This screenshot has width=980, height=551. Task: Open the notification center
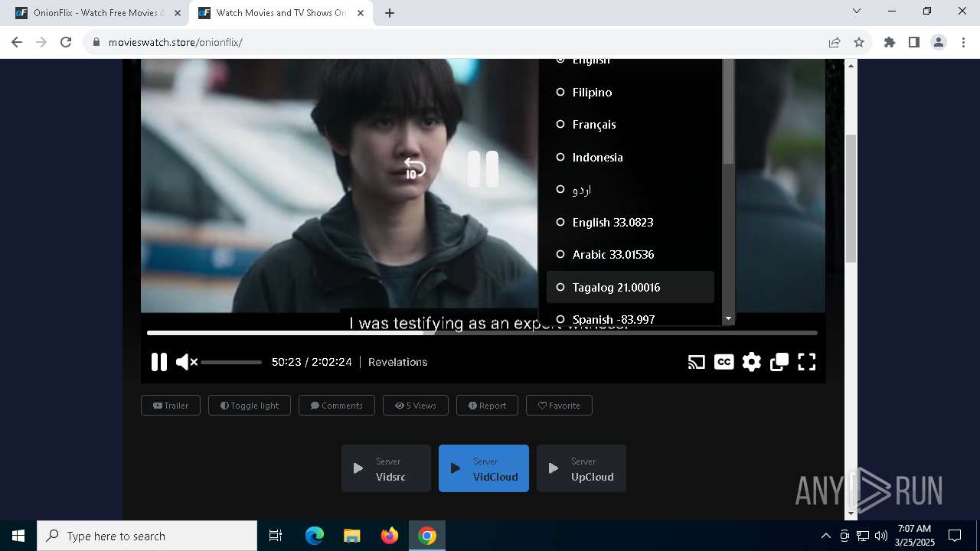click(x=955, y=536)
